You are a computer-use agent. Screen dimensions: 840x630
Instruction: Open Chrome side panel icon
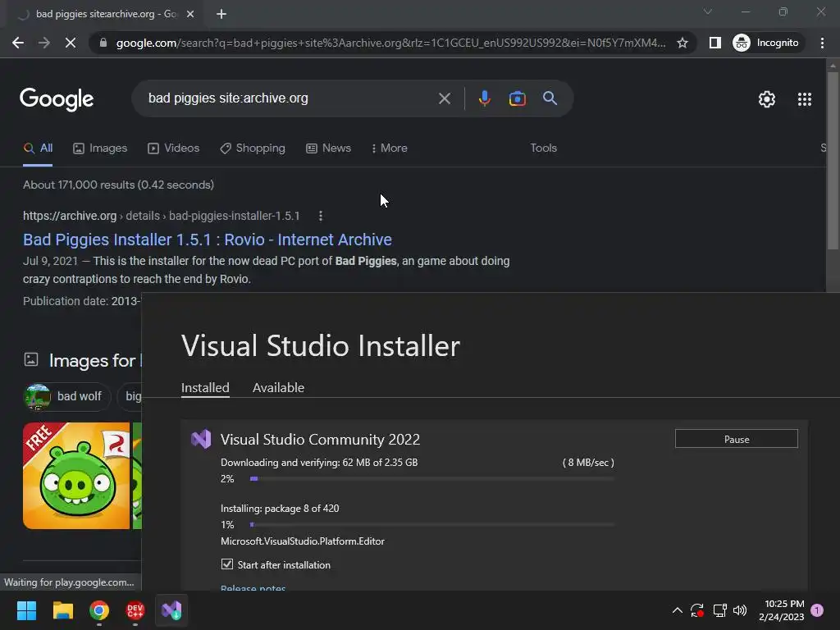coord(714,43)
